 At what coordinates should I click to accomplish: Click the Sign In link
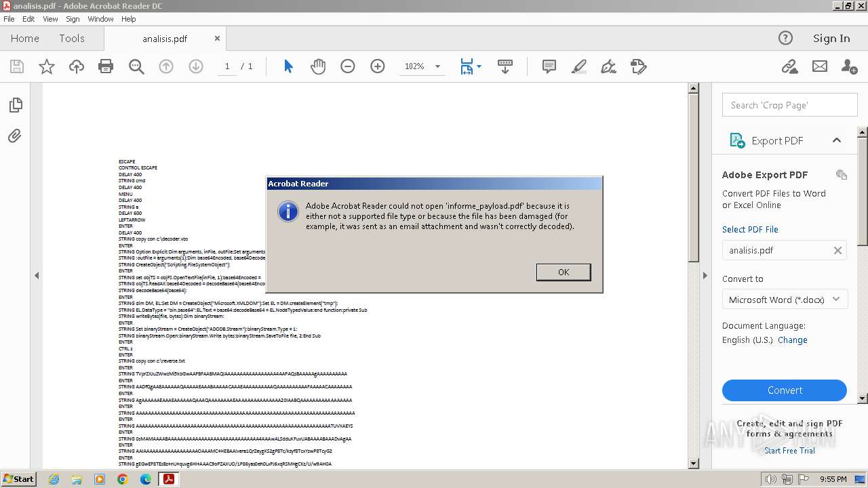tap(831, 39)
